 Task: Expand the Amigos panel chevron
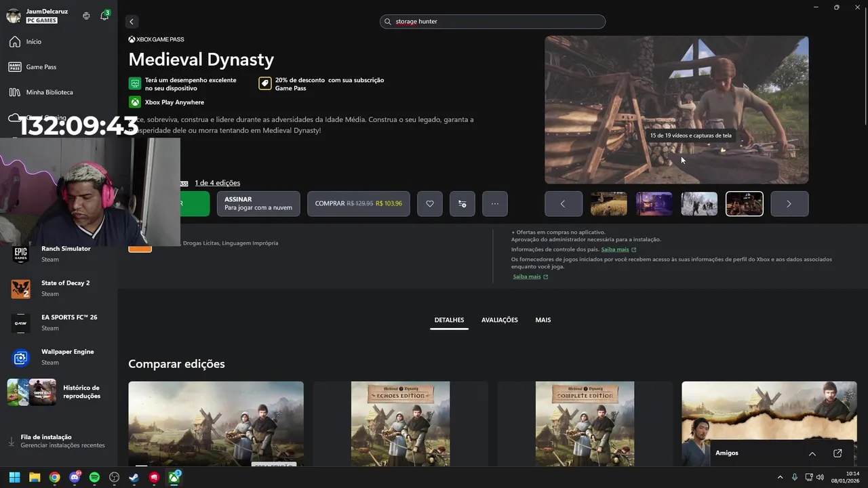pyautogui.click(x=812, y=453)
